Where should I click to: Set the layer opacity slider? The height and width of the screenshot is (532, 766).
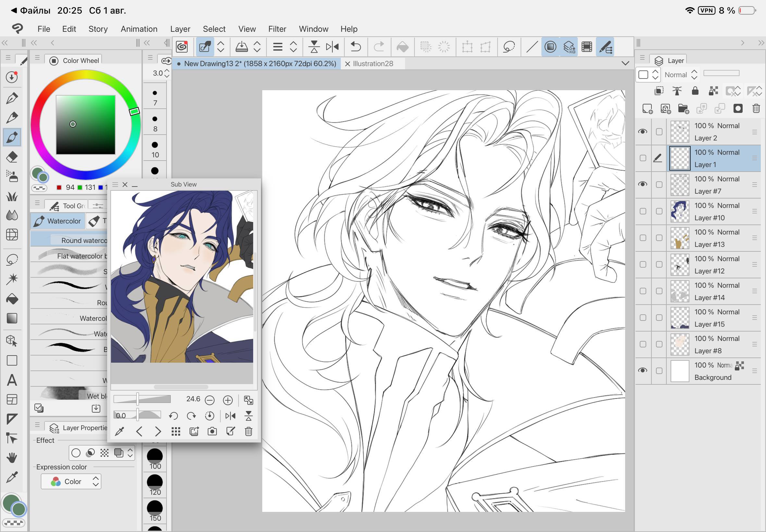pos(721,73)
